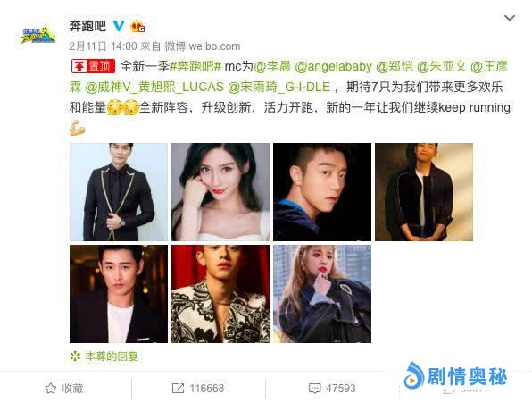Open the post options chevron menu
The height and width of the screenshot is (403, 532).
tap(510, 18)
